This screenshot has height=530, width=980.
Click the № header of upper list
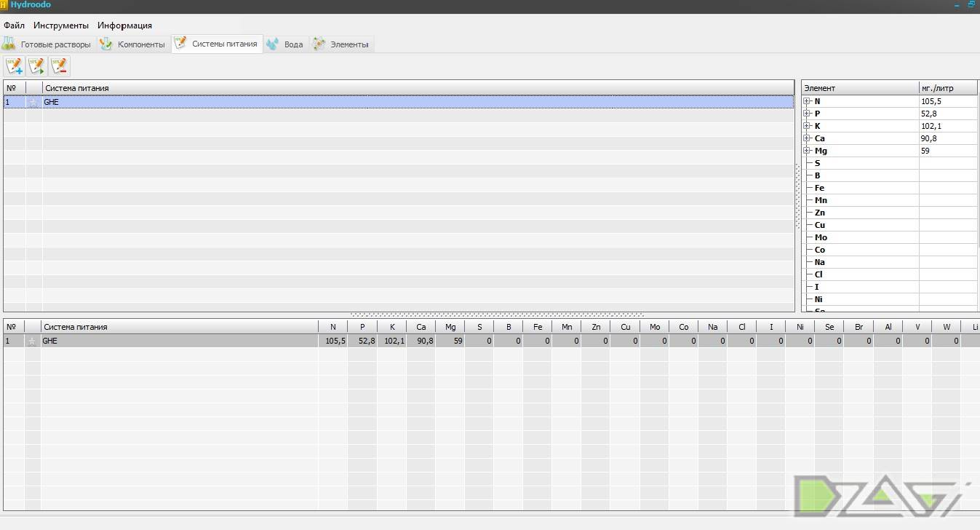coord(15,88)
